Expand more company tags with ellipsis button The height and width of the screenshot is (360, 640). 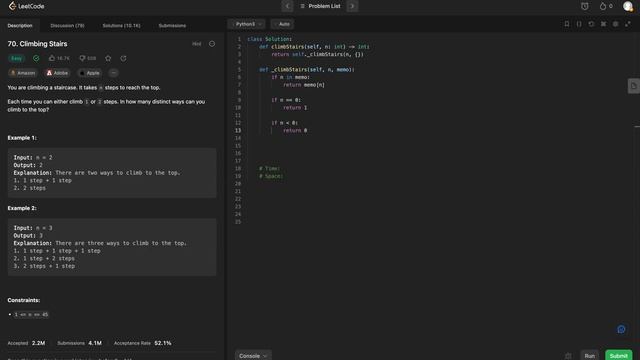[x=113, y=73]
